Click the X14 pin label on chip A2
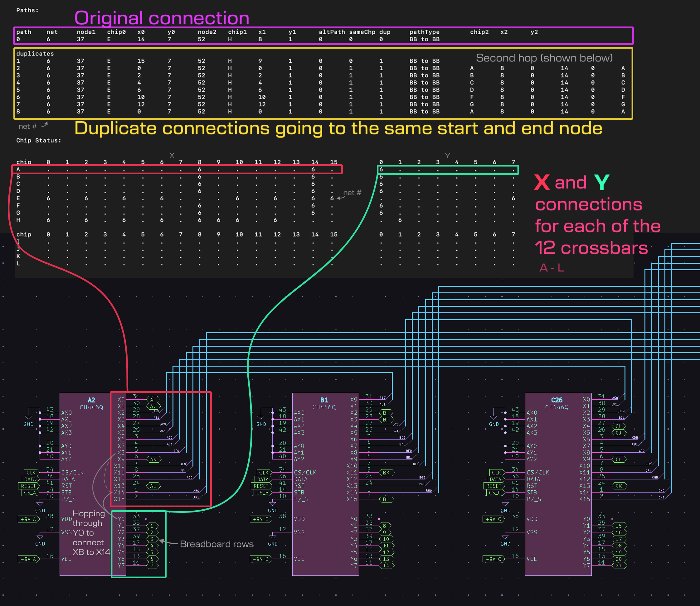 click(119, 493)
